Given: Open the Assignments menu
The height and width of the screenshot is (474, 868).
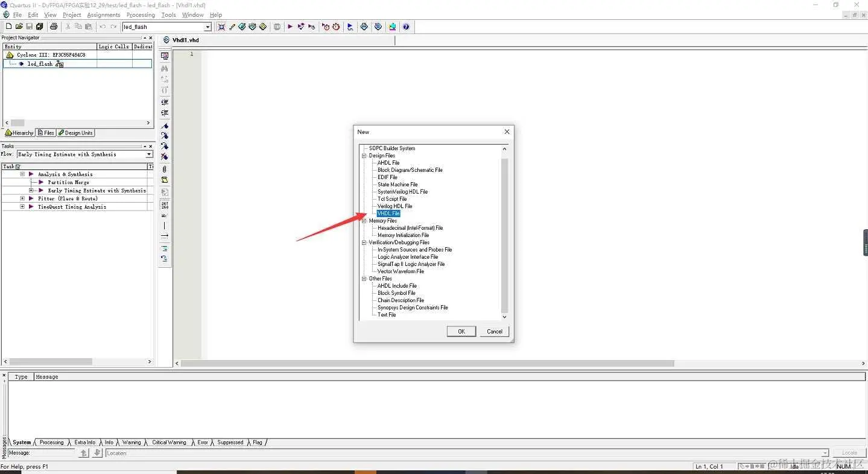Looking at the screenshot, I should click(104, 14).
